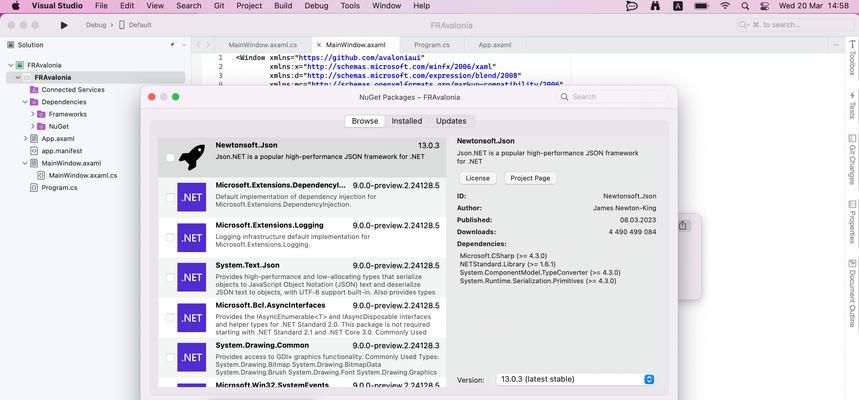
Task: Expand the Frameworks folder
Action: pyautogui.click(x=32, y=115)
